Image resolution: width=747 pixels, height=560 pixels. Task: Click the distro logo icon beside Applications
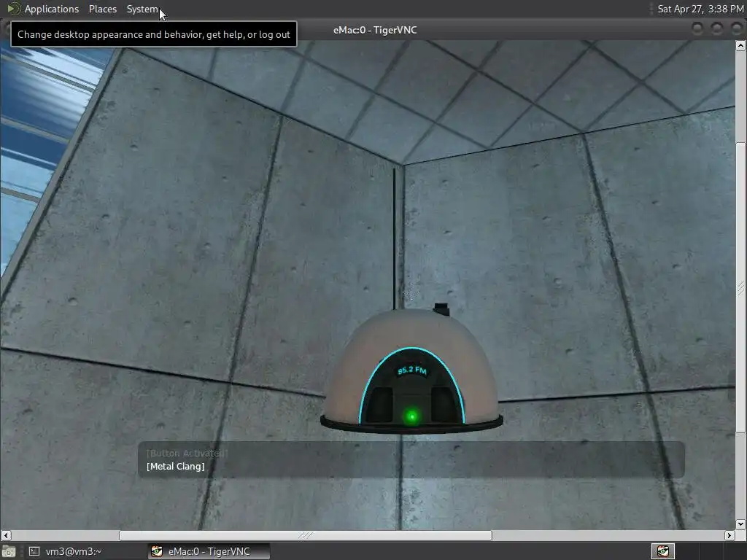click(x=14, y=9)
